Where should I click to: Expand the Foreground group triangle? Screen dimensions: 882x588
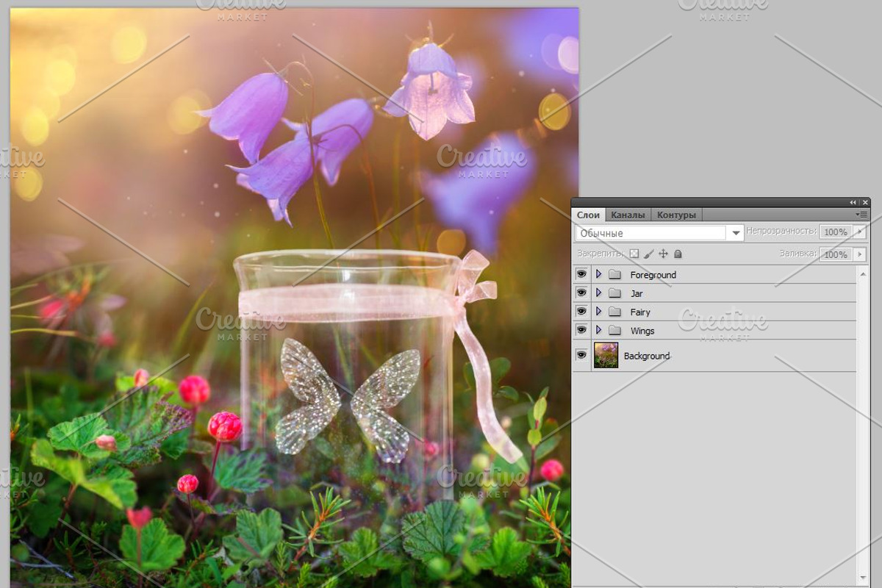598,274
